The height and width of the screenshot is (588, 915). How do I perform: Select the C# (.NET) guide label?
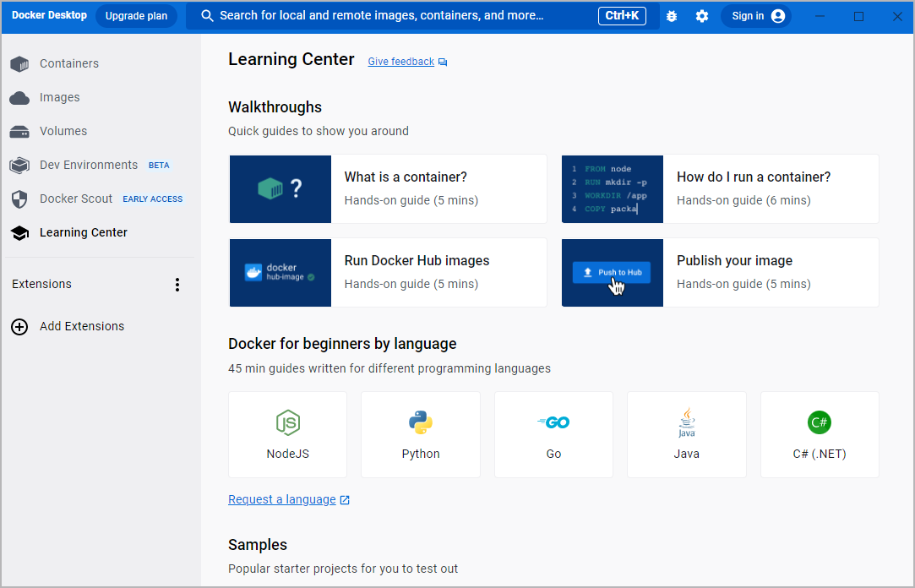[820, 454]
